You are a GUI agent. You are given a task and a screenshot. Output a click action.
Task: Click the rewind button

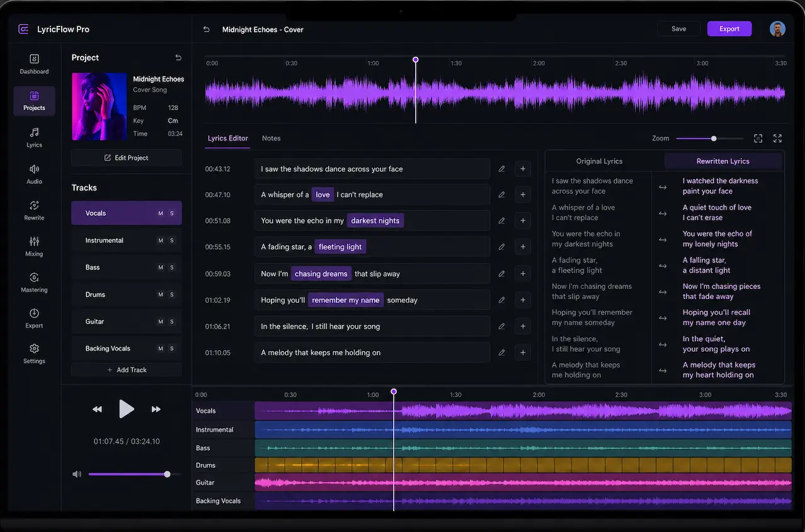(97, 409)
